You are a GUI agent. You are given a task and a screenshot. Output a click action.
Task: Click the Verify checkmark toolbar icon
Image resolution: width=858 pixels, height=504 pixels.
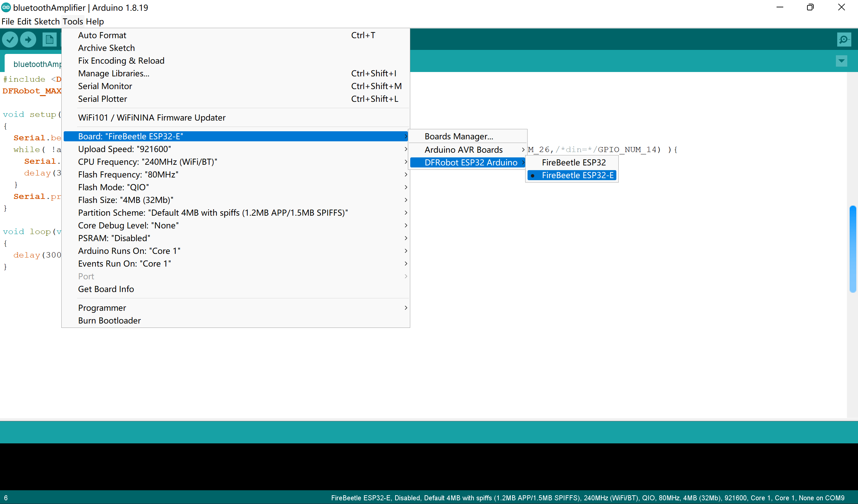(x=10, y=40)
